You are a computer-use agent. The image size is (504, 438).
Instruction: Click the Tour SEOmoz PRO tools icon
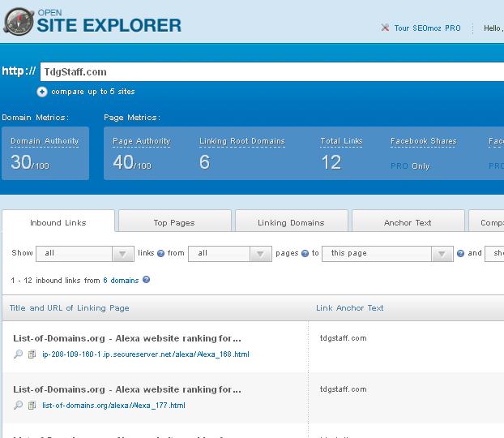[385, 28]
